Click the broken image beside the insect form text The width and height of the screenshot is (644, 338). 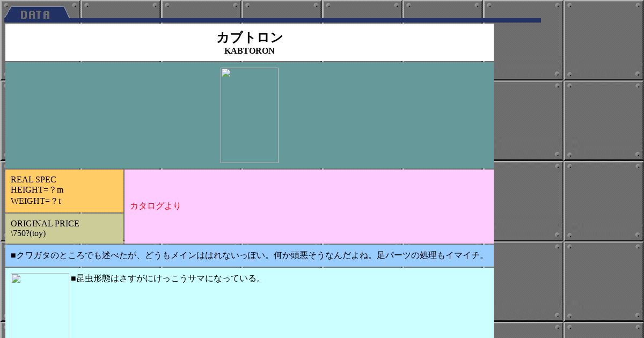coord(40,305)
